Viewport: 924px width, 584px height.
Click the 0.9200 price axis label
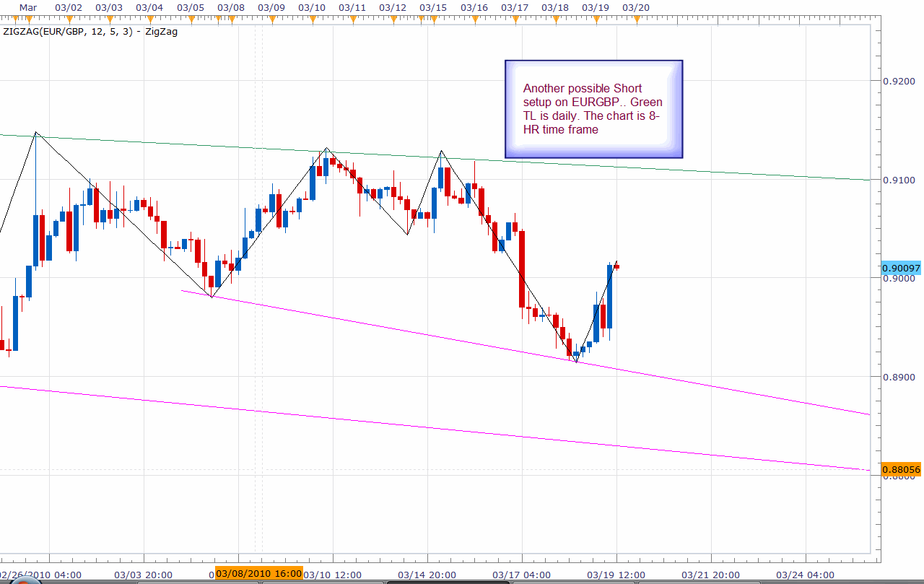point(898,82)
